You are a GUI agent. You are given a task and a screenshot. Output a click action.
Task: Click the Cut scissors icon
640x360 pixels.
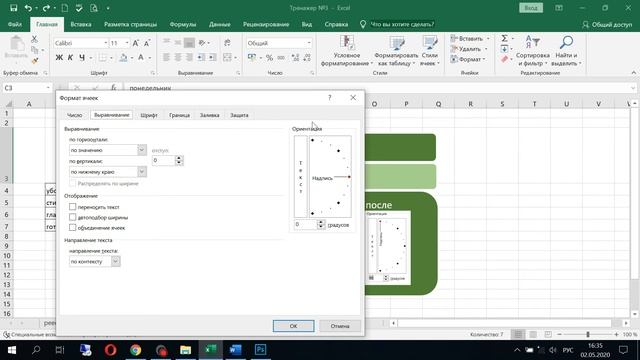point(34,39)
